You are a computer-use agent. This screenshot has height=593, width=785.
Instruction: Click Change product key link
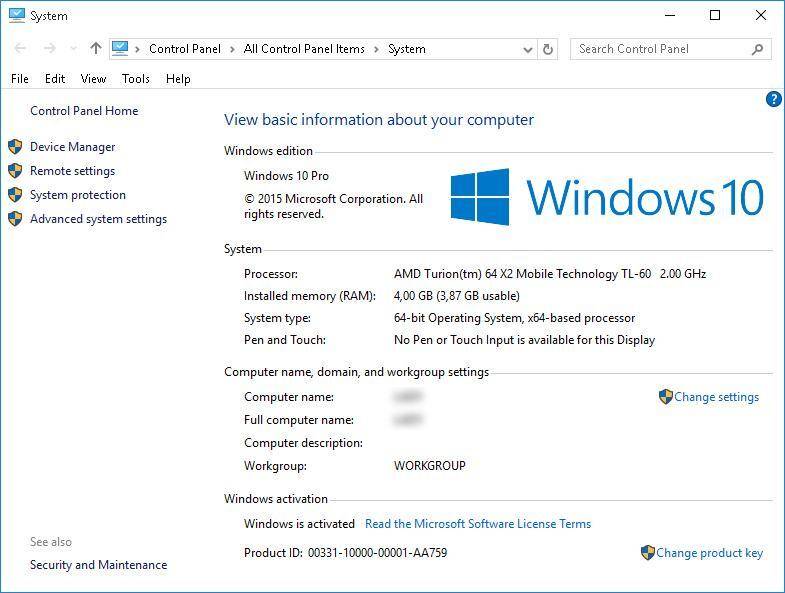tap(709, 552)
